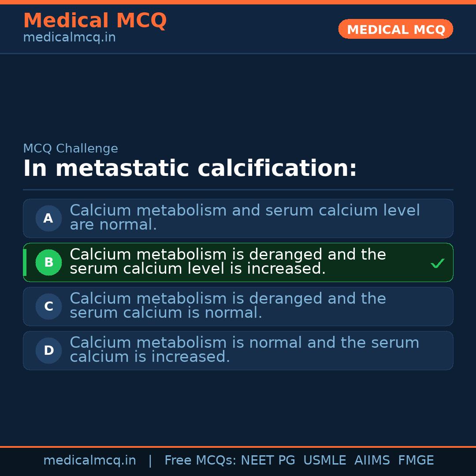476x476 pixels.
Task: Choose answer "deranged and serum calcium is normal"
Action: (228, 306)
